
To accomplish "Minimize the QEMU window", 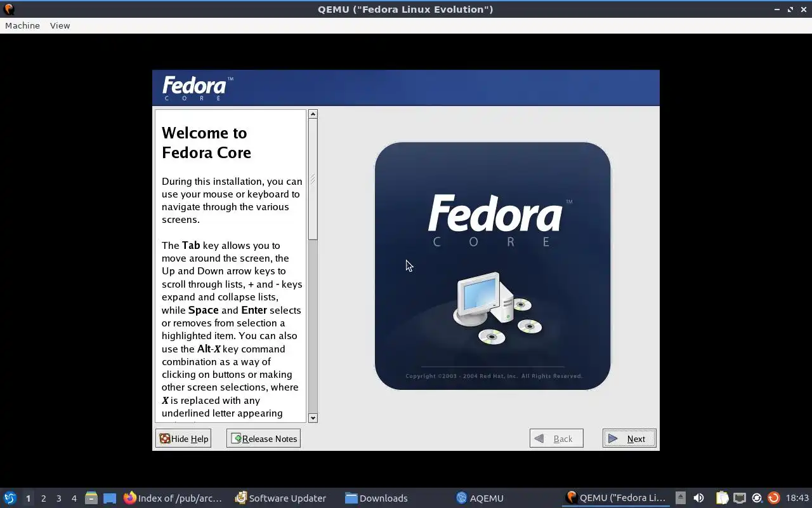I will tap(777, 9).
